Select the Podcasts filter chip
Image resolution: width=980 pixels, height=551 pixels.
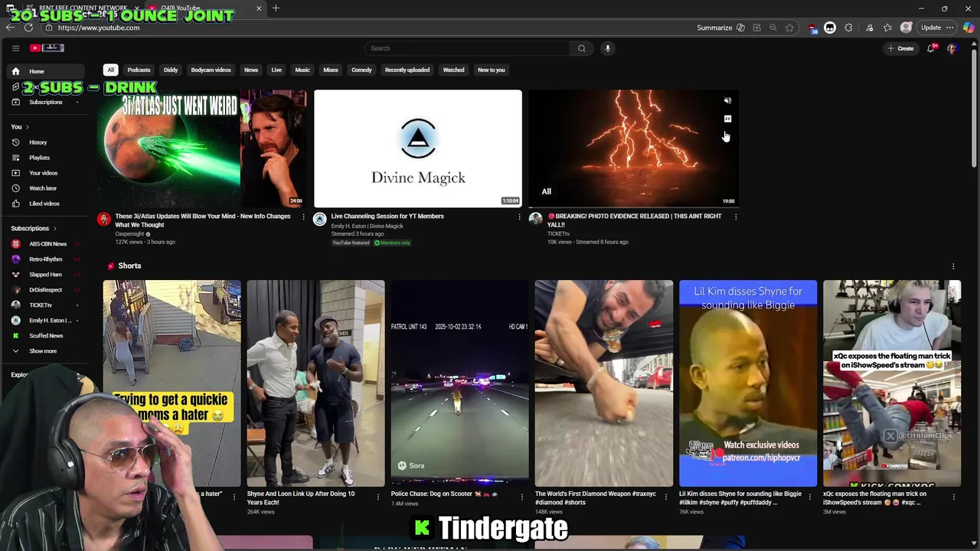click(x=139, y=70)
